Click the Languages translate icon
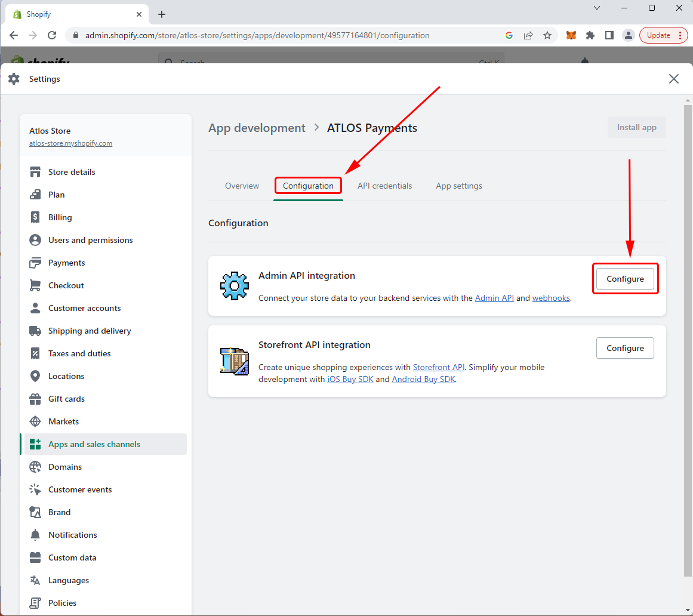 (35, 580)
